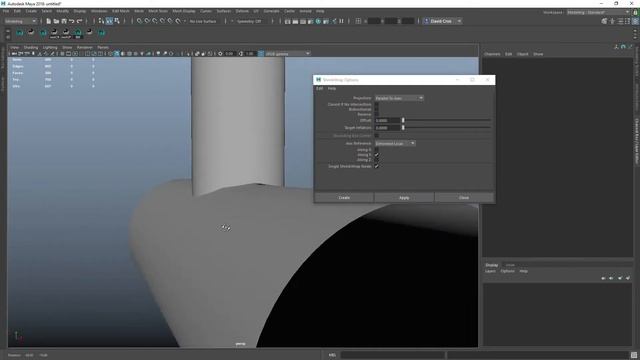Toggle the Channel Box icon at top right

pos(636,21)
